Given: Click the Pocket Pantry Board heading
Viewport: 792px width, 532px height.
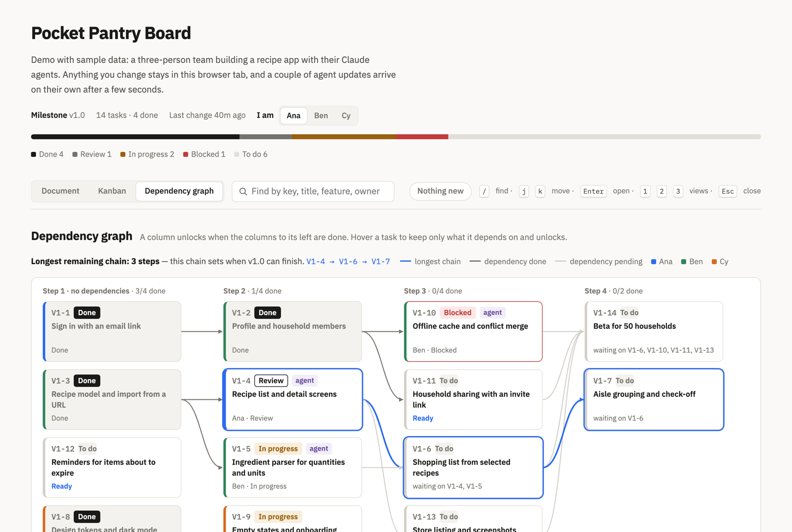Looking at the screenshot, I should click(x=111, y=33).
